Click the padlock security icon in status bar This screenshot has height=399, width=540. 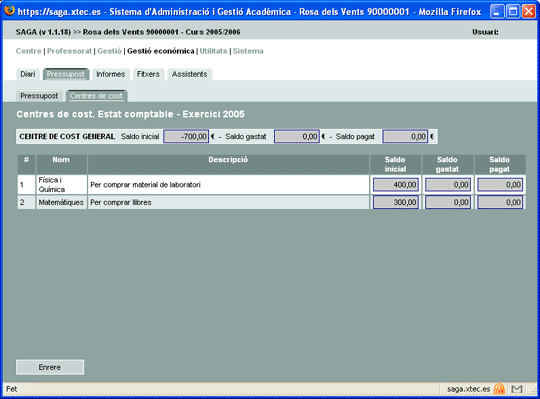[x=499, y=389]
